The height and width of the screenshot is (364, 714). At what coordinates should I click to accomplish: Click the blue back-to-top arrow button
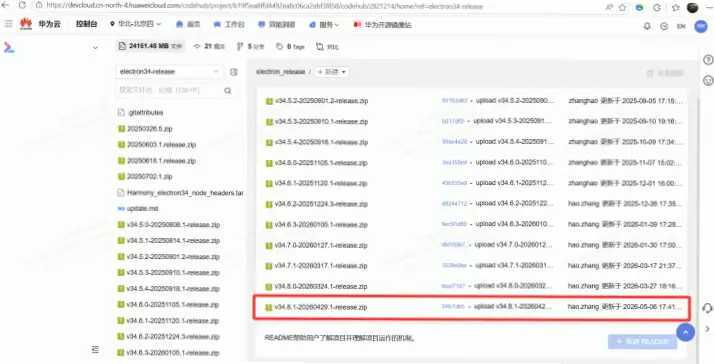(685, 332)
